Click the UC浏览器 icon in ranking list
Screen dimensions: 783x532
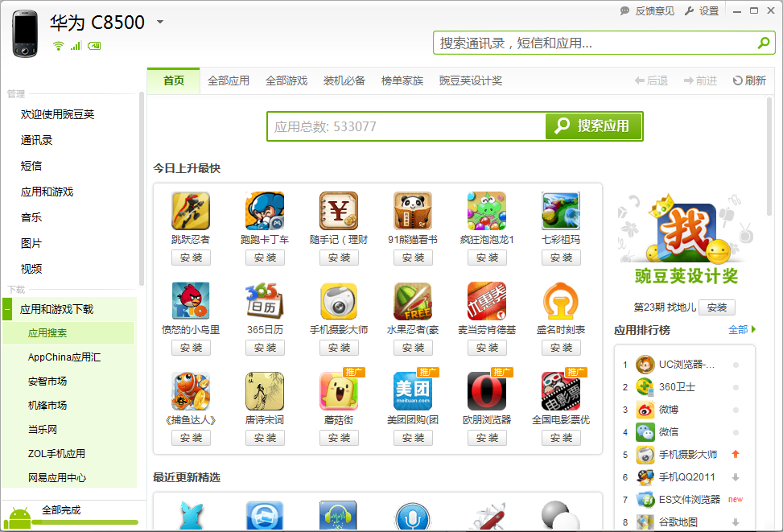(x=645, y=365)
